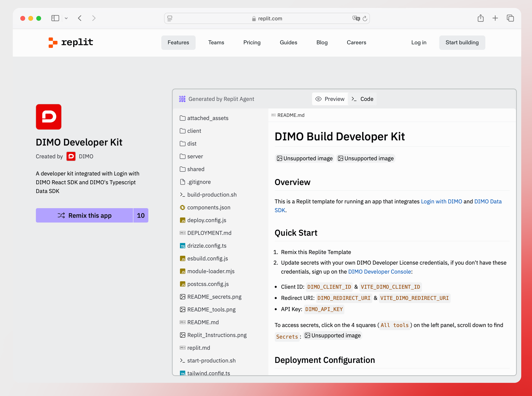Open the Guides nav item

point(288,42)
